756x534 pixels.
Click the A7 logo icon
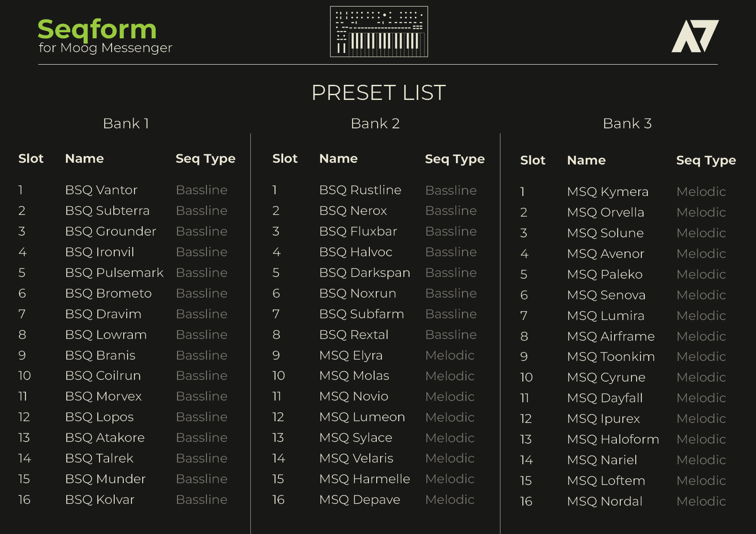695,36
